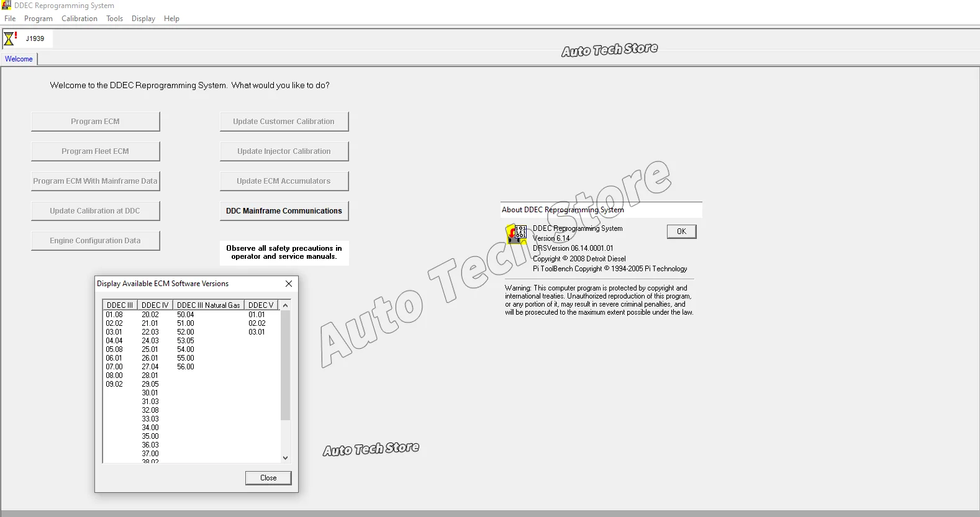This screenshot has width=980, height=517.
Task: Click the version list scroll up arrow
Action: (285, 305)
